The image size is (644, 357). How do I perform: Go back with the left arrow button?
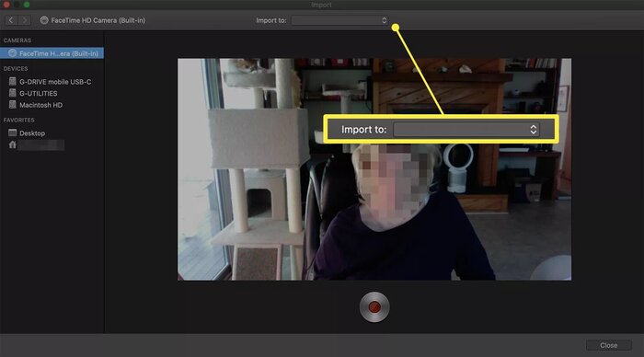pyautogui.click(x=11, y=20)
